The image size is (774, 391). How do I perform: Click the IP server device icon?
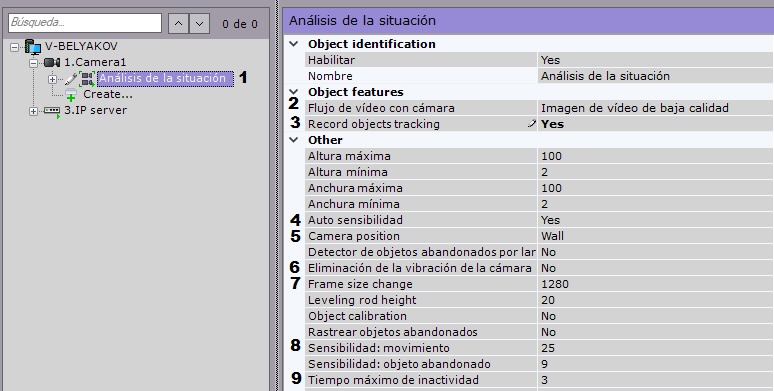point(52,111)
